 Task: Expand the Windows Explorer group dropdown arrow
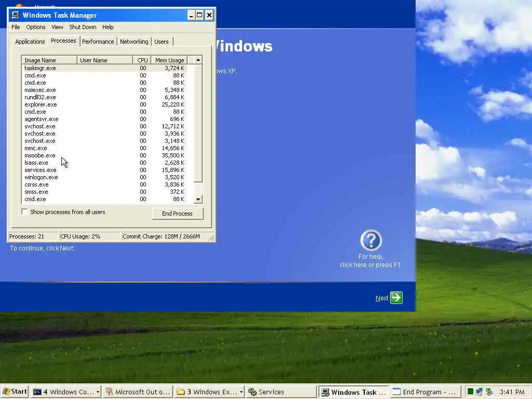(241, 392)
